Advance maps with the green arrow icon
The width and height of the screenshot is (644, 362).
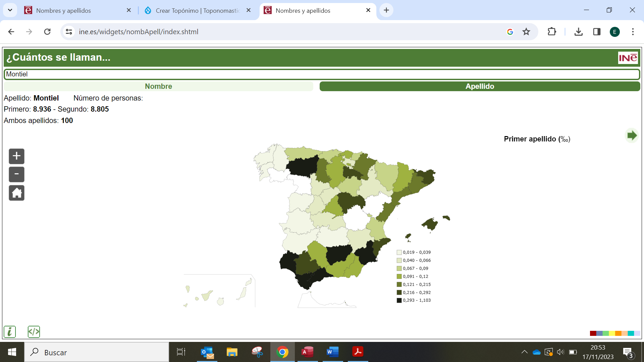click(x=632, y=135)
